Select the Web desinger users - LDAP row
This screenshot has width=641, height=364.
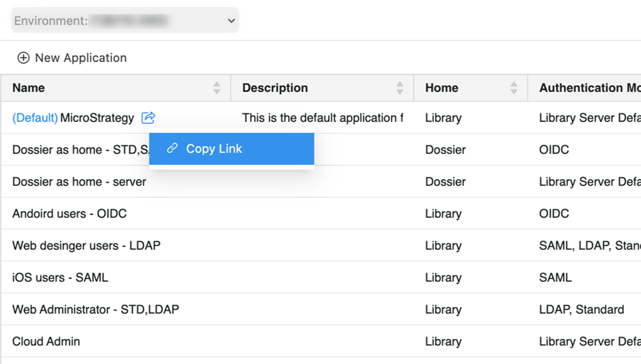86,246
